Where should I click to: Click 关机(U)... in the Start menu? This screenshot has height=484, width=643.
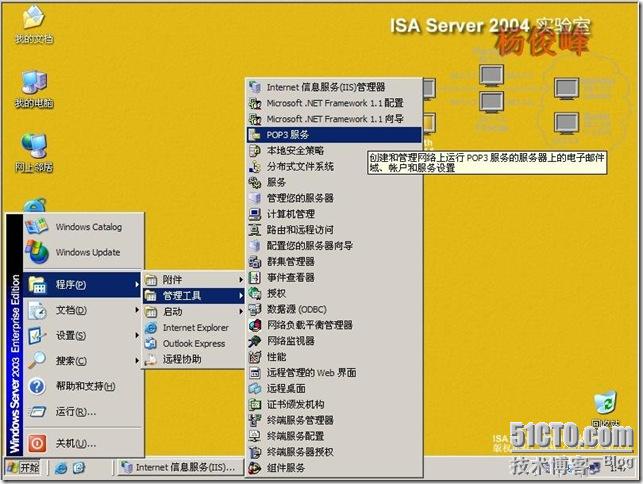[83, 443]
